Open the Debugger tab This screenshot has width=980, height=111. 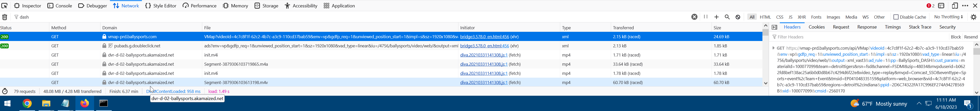tap(93, 6)
